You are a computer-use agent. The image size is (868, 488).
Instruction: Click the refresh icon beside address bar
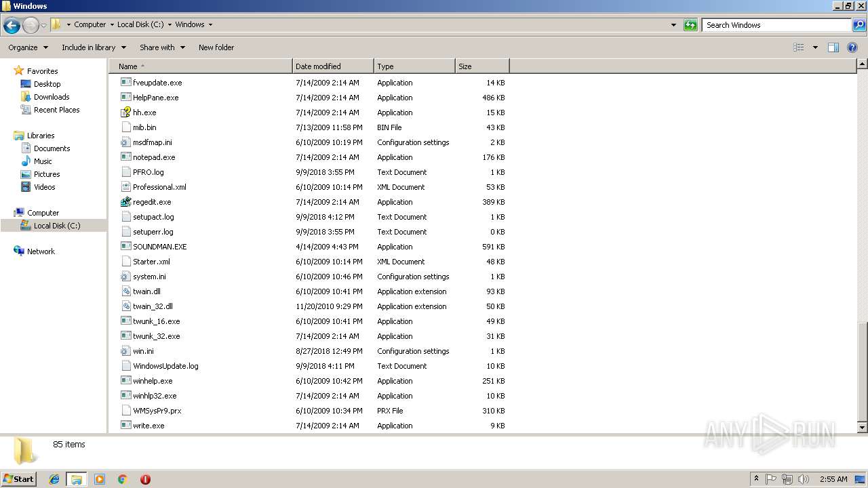click(x=690, y=25)
